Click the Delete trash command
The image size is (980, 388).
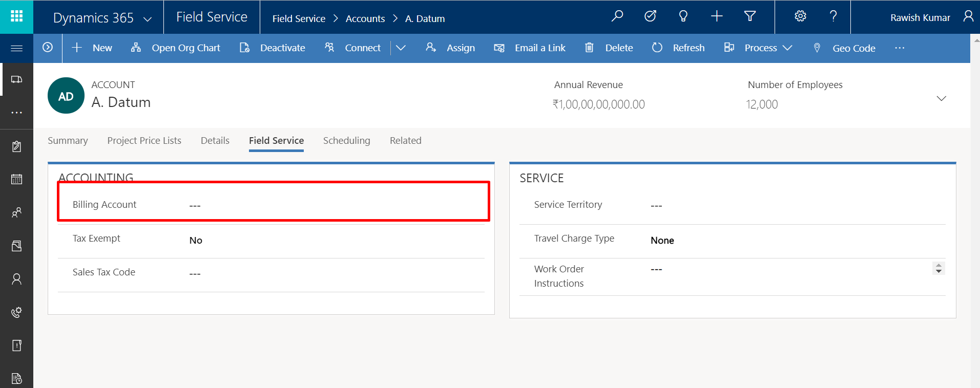pyautogui.click(x=609, y=48)
